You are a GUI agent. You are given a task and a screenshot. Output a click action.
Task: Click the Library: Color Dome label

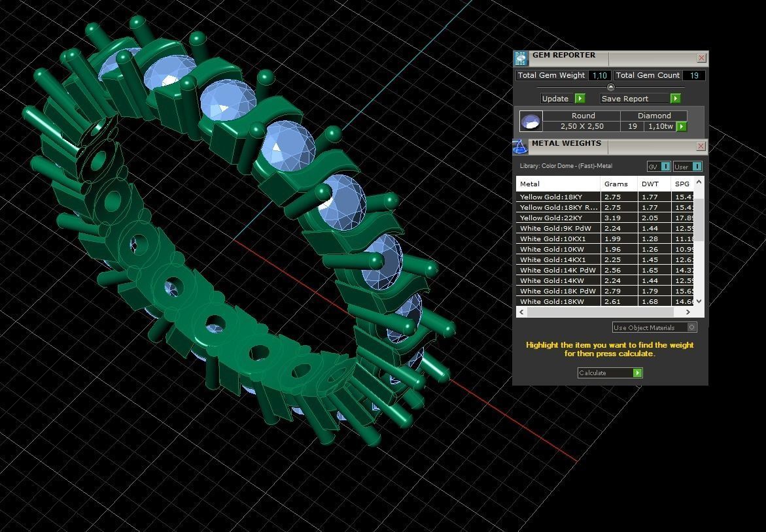pos(566,166)
